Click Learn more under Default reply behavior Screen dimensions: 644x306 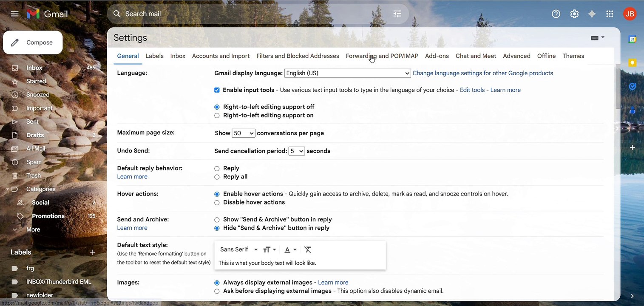point(132,177)
